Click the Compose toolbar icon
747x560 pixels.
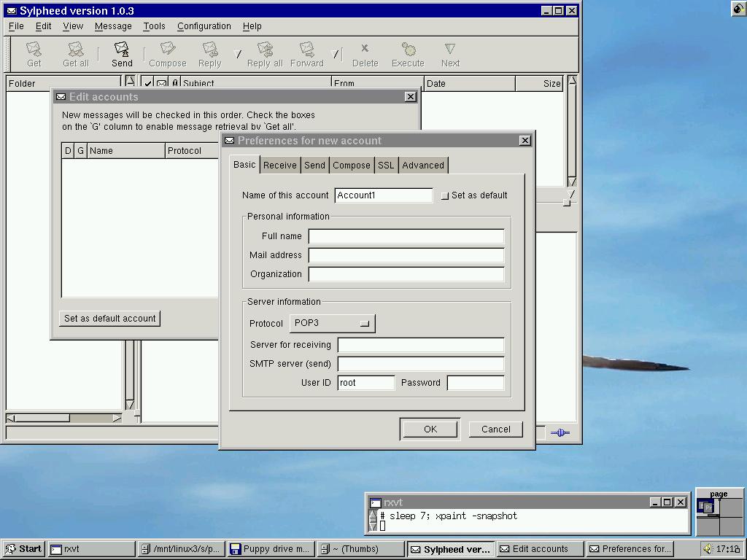[x=168, y=54]
